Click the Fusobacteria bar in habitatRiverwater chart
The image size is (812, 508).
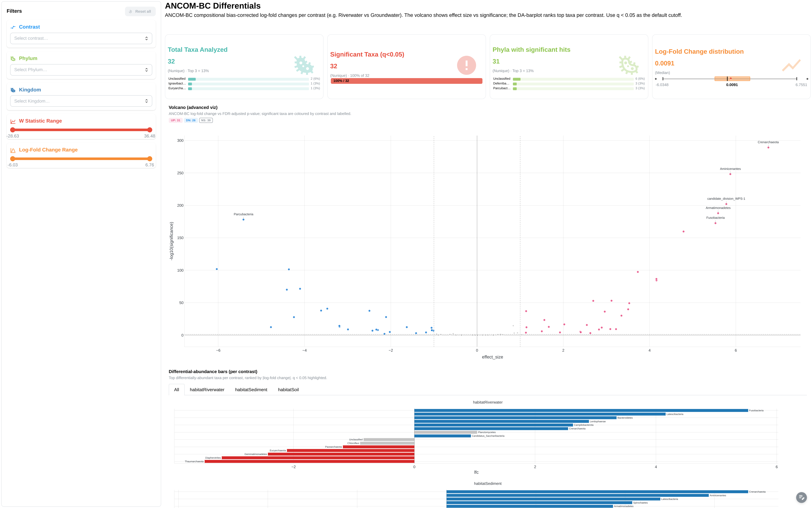click(581, 411)
